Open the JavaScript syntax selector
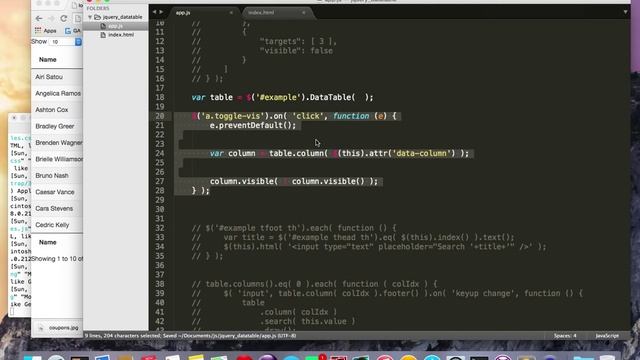640x360 pixels. click(607, 336)
